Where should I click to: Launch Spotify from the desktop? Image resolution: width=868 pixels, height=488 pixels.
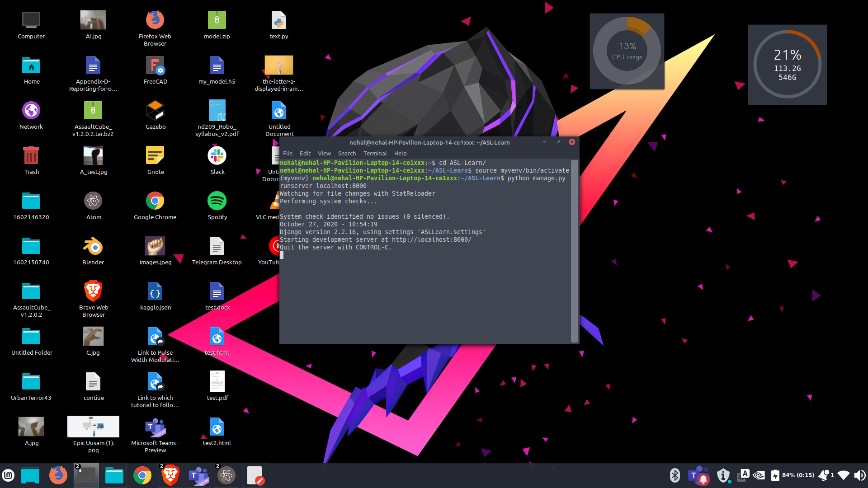(x=217, y=202)
